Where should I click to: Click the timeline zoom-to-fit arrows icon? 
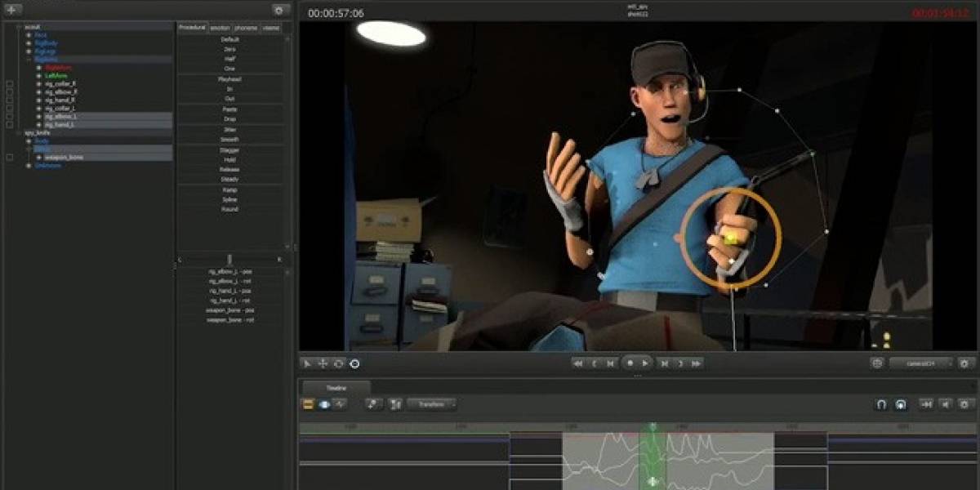coord(927,404)
